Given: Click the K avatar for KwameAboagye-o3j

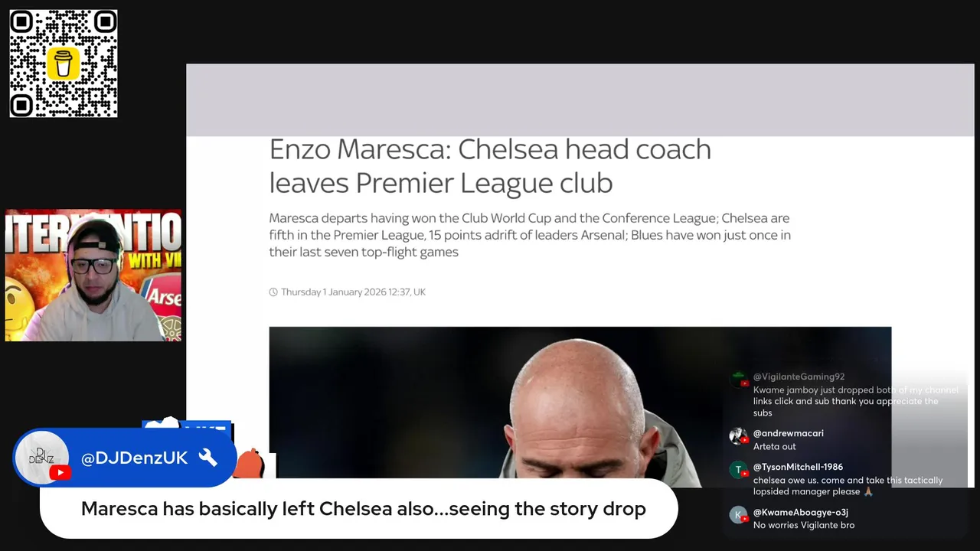Looking at the screenshot, I should [x=738, y=515].
